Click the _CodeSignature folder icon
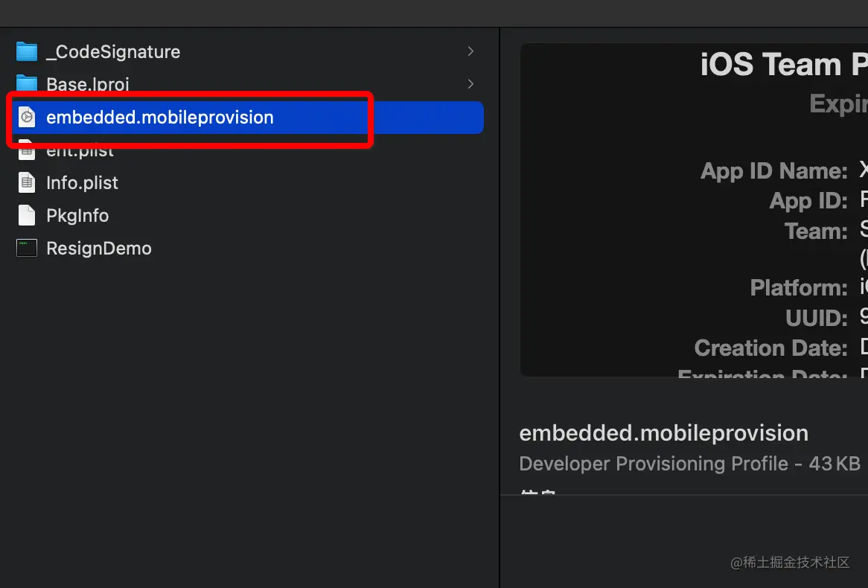The width and height of the screenshot is (868, 588). [27, 51]
